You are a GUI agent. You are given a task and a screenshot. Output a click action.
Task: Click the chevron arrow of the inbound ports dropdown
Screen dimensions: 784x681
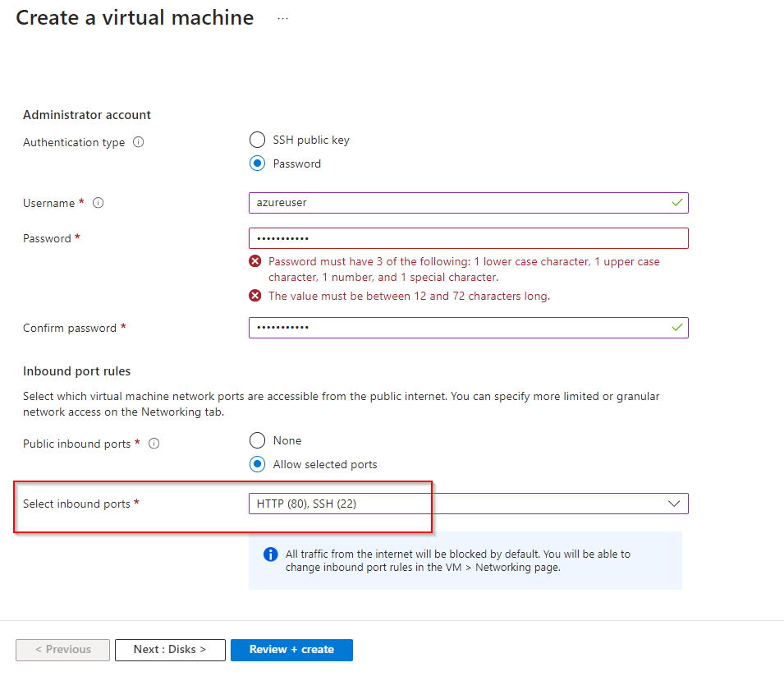pos(675,504)
